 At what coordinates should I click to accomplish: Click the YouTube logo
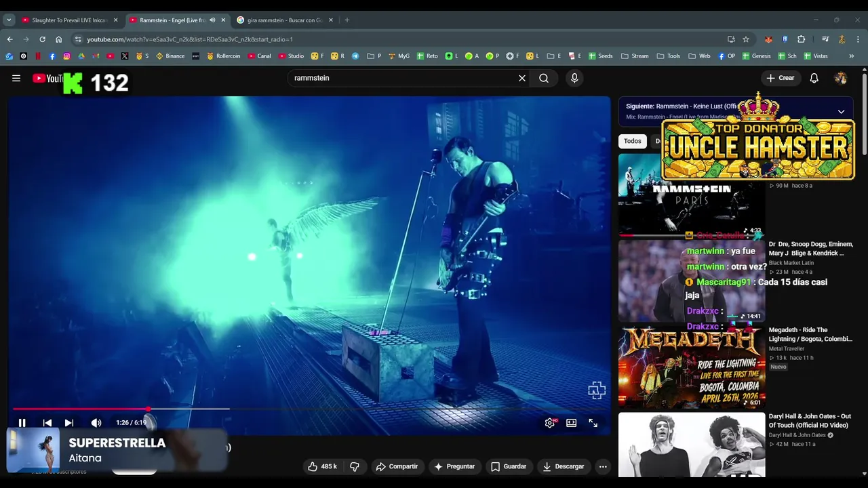tap(47, 79)
